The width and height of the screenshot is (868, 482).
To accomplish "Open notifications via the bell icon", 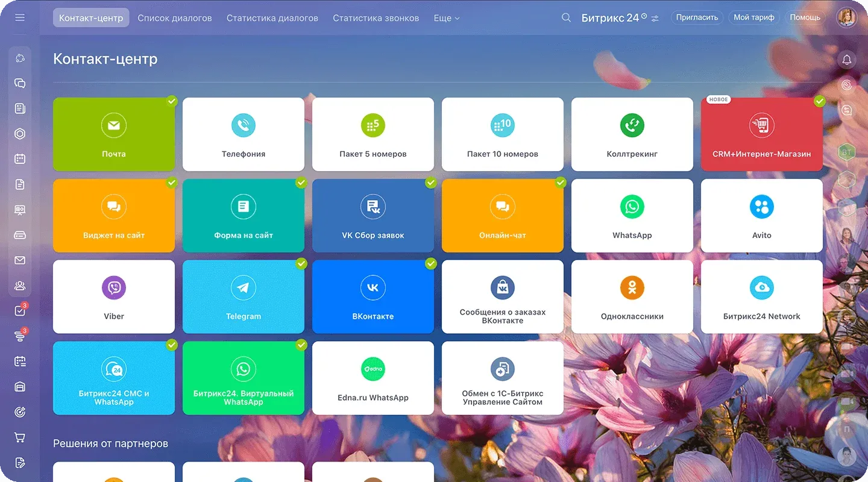I will [x=847, y=60].
